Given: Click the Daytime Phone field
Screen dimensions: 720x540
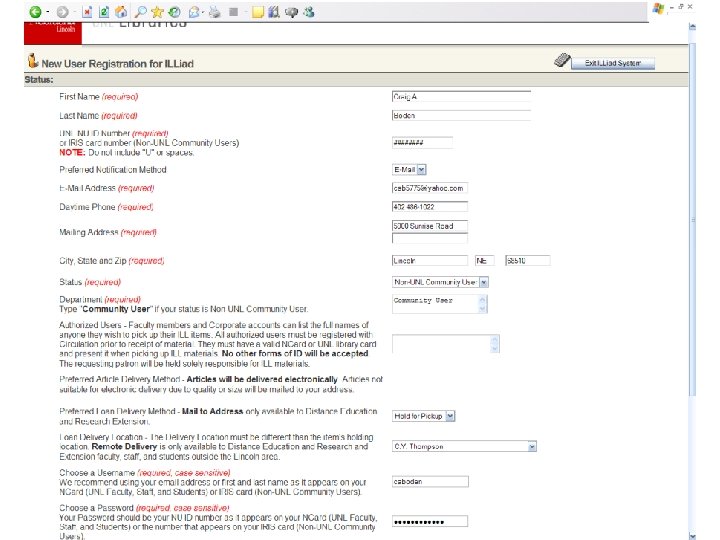Looking at the screenshot, I should (430, 207).
